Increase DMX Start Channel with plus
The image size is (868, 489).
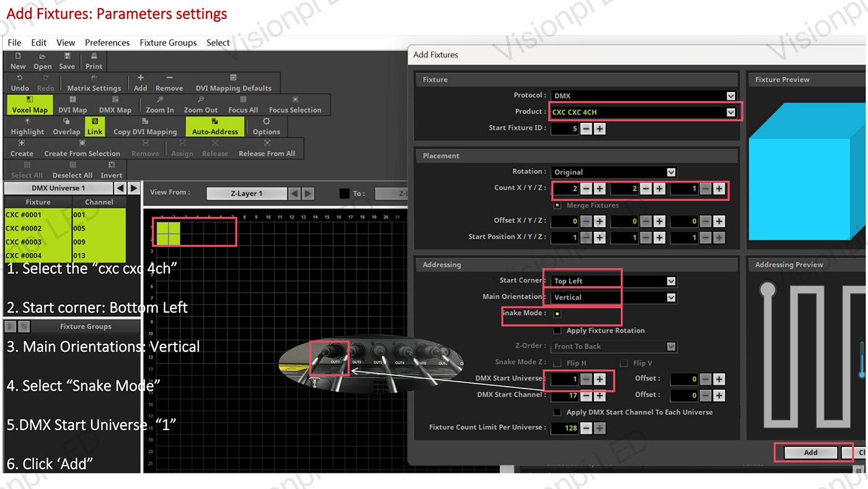click(600, 395)
